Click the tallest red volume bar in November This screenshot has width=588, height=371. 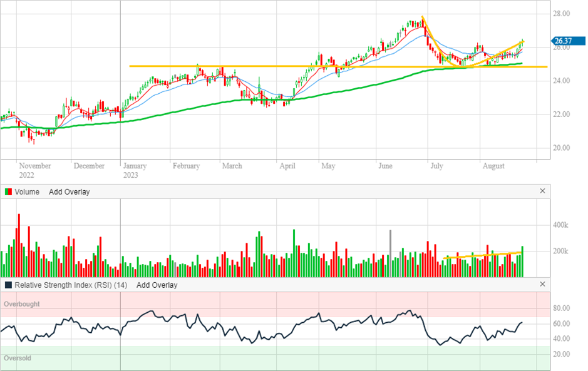coord(19,245)
